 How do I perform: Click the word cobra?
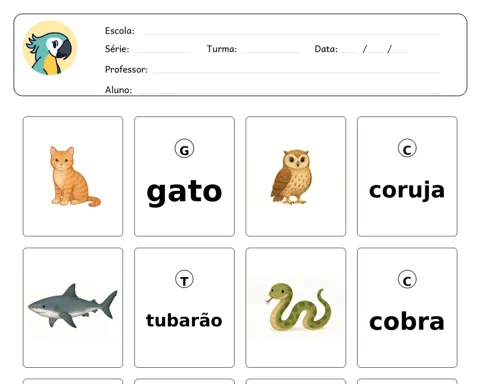pyautogui.click(x=407, y=322)
